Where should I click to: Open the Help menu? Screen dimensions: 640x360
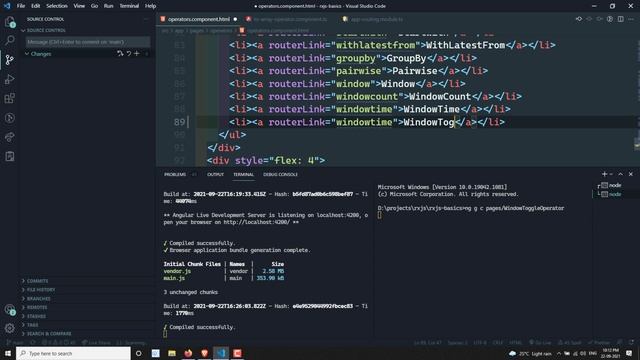(150, 6)
